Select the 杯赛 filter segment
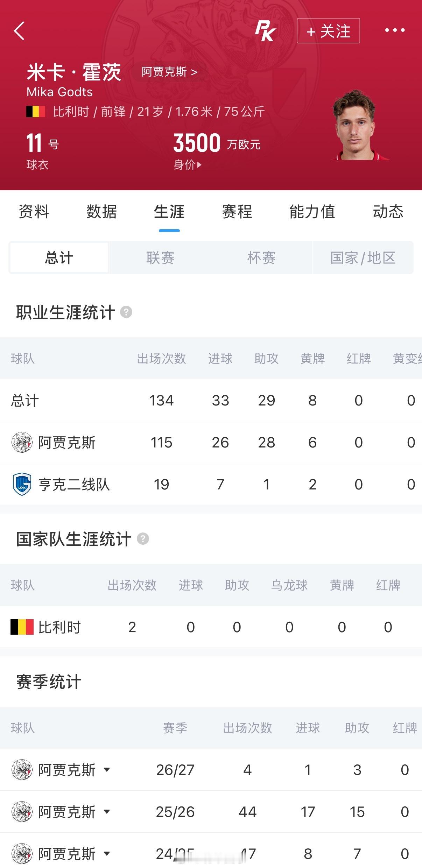The height and width of the screenshot is (868, 422). 261,257
